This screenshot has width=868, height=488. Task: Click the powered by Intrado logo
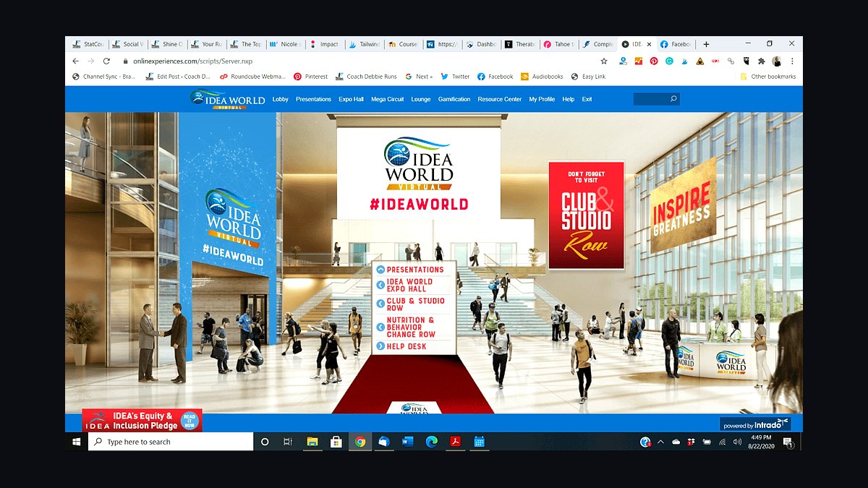click(x=755, y=424)
